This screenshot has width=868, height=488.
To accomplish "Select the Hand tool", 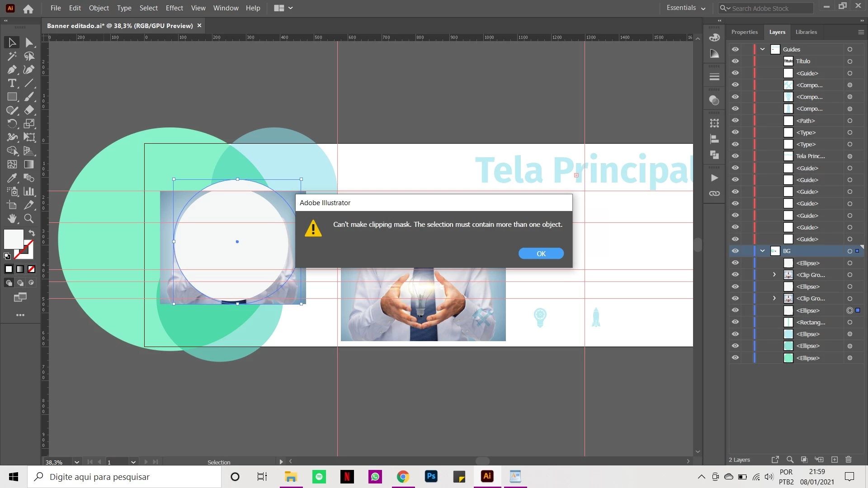I will [12, 219].
